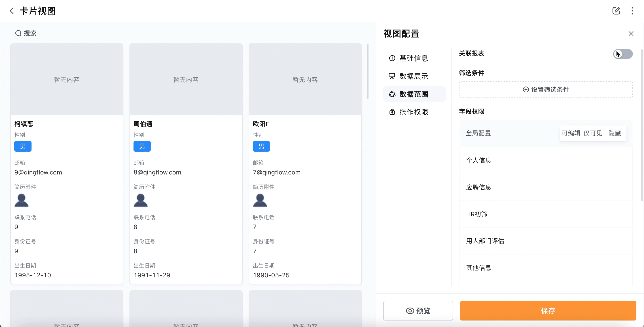Click the 男 tag on 周伯通 card
Screen dimensions: 644x327
142,146
